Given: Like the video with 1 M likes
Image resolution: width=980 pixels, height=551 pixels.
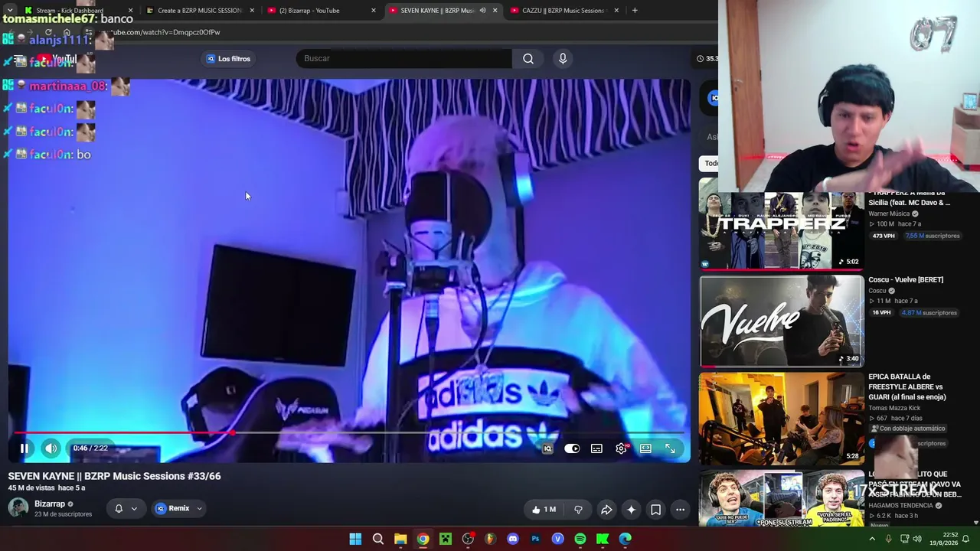Looking at the screenshot, I should tap(543, 510).
